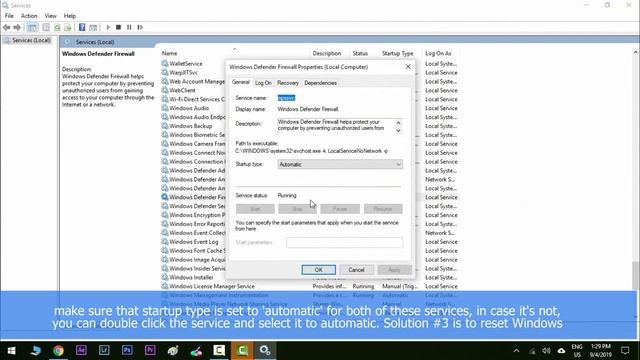
Task: Open Adobe Lightroom from the taskbar
Action: click(104, 351)
